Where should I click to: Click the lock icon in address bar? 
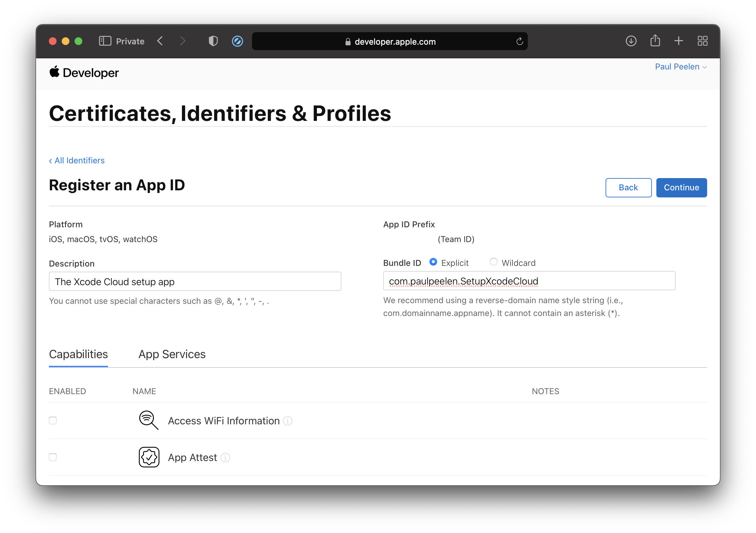348,41
